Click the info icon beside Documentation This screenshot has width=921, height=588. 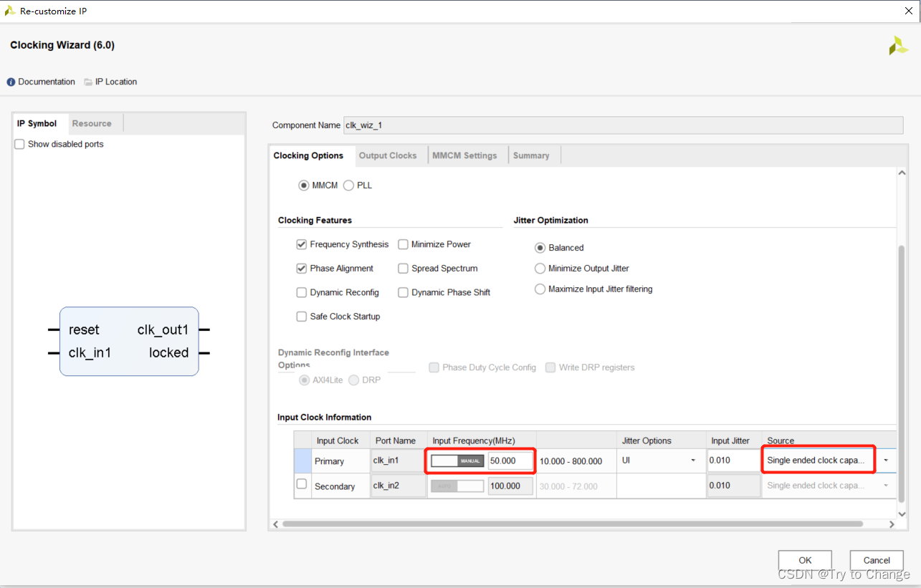coord(11,82)
